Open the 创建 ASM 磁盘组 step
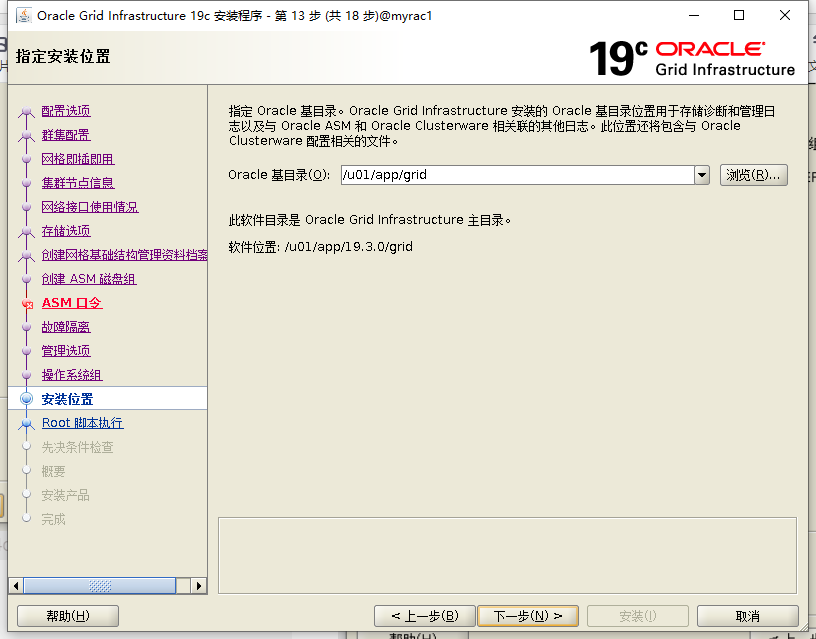Image resolution: width=816 pixels, height=639 pixels. point(89,279)
